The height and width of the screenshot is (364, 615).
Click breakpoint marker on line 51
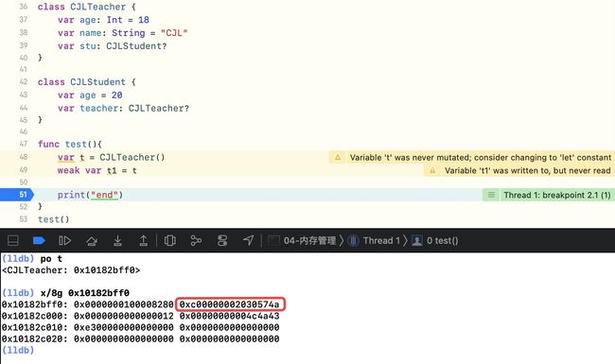click(17, 195)
